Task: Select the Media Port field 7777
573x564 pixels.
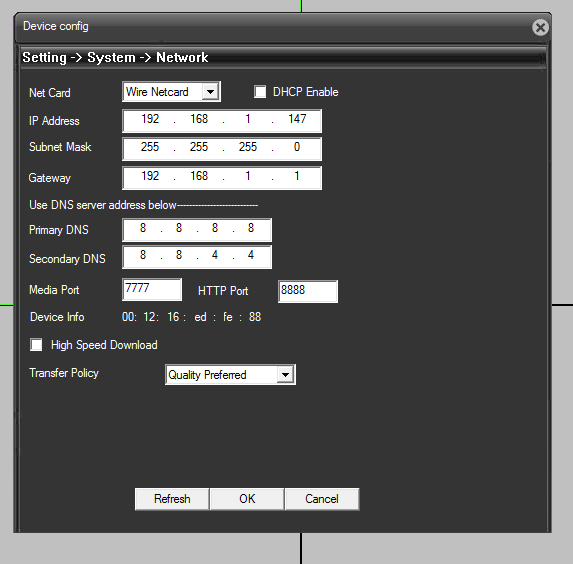Action: 152,289
